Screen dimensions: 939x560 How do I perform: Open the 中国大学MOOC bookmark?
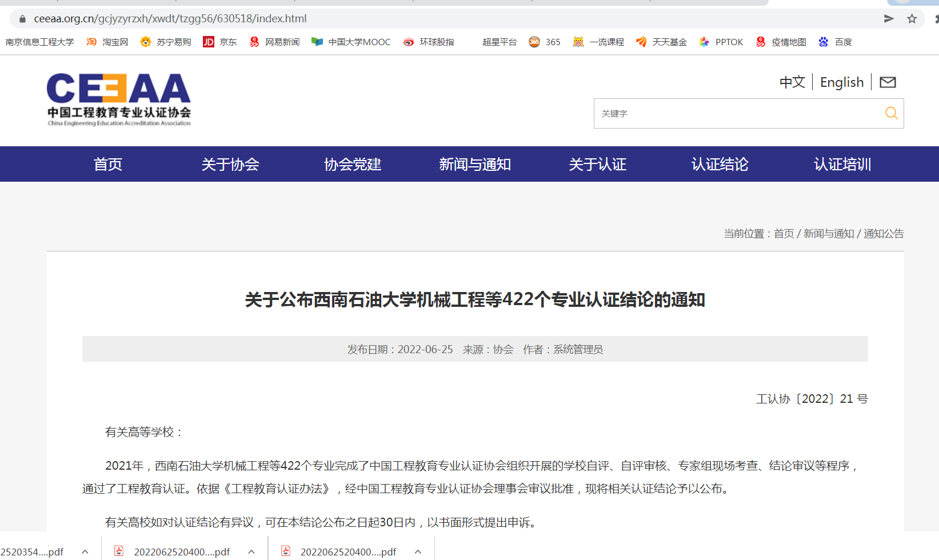pos(351,42)
